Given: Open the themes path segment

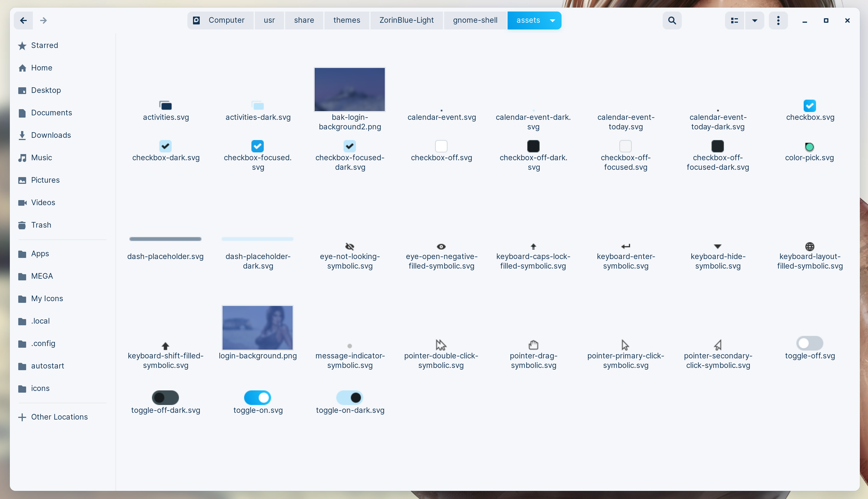Looking at the screenshot, I should coord(347,20).
